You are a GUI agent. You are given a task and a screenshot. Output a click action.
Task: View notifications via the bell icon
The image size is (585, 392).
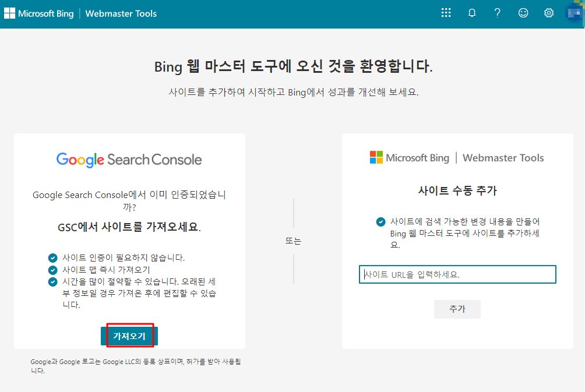472,12
